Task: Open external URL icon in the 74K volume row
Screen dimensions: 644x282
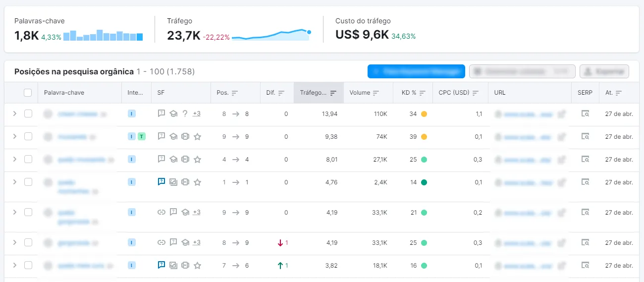Action: click(x=561, y=137)
